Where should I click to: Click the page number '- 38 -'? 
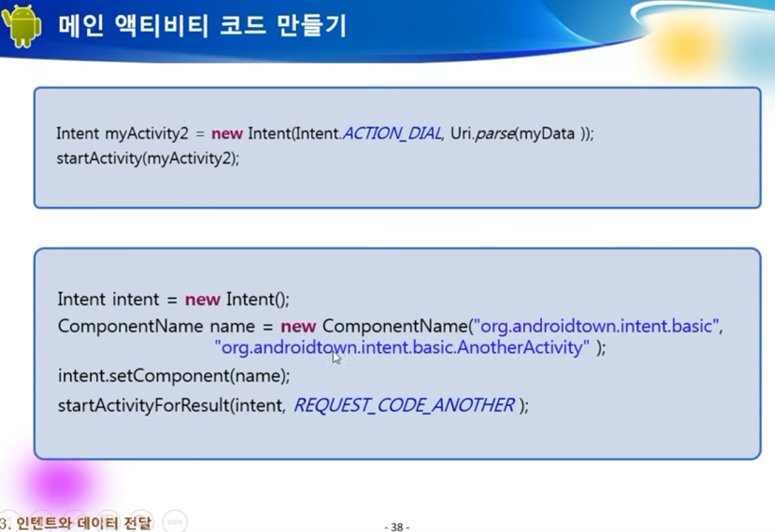click(397, 526)
